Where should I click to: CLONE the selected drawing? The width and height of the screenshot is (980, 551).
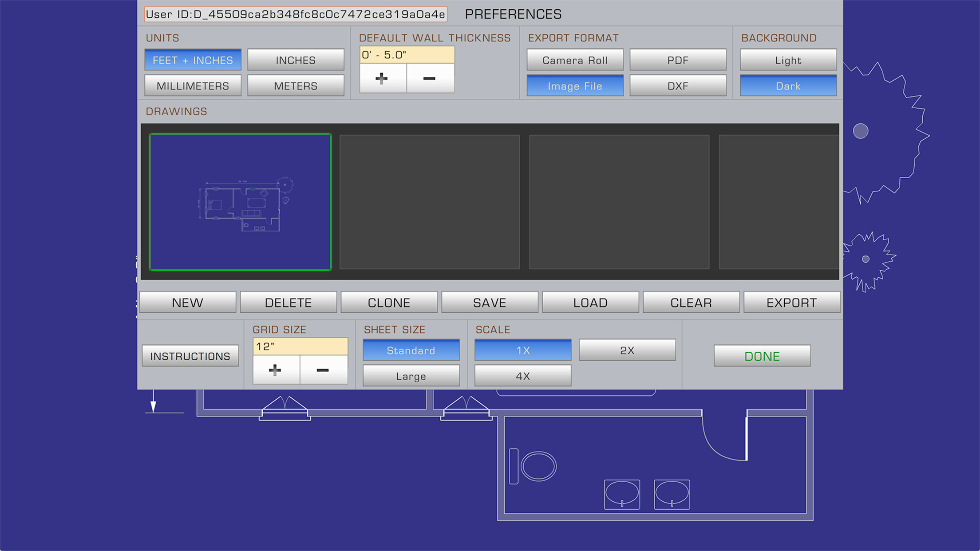389,302
